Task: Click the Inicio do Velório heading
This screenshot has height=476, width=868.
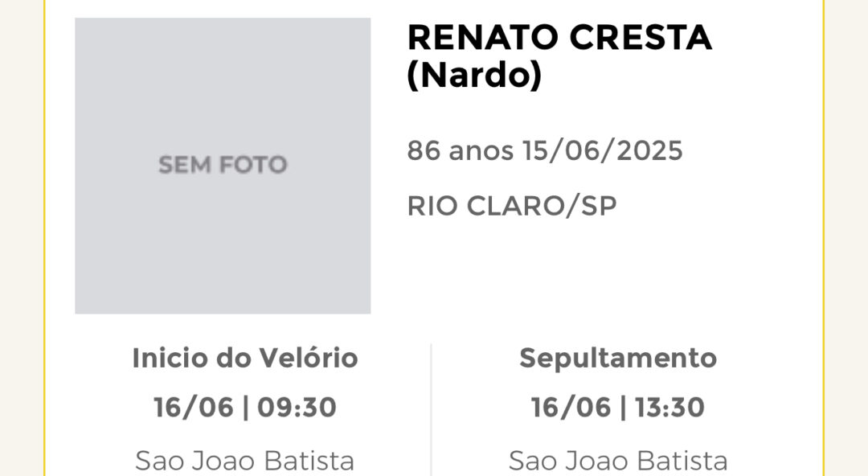Action: [x=244, y=358]
